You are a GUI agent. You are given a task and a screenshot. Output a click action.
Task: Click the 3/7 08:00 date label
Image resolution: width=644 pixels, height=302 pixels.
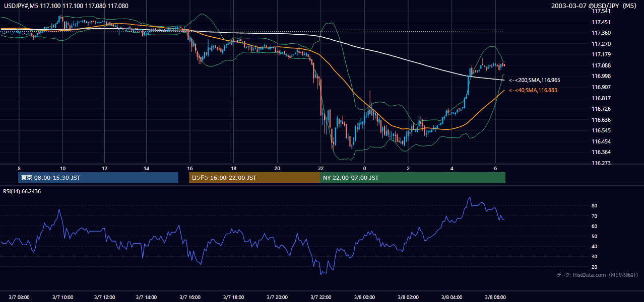(x=19, y=297)
